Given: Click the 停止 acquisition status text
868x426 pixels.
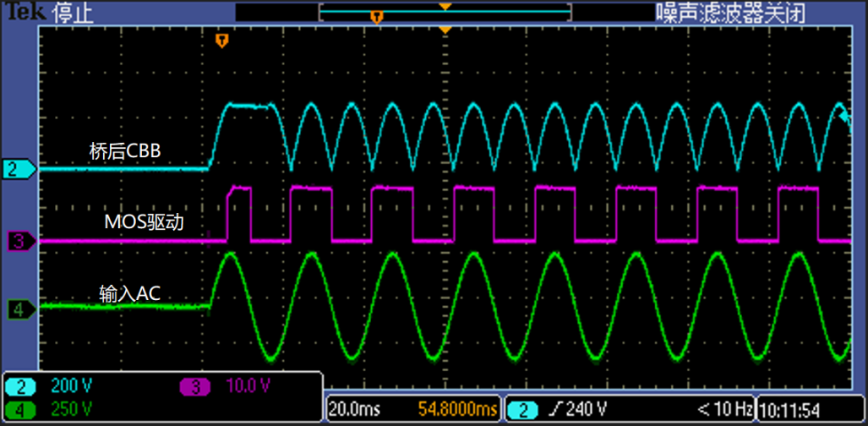Looking at the screenshot, I should pyautogui.click(x=72, y=14).
